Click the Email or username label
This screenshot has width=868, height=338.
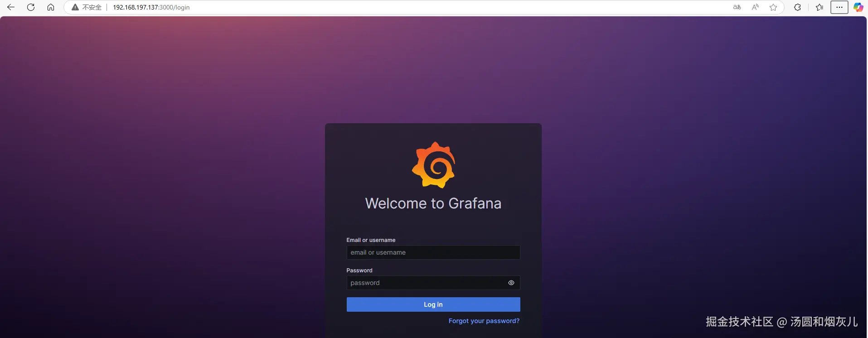click(x=371, y=240)
